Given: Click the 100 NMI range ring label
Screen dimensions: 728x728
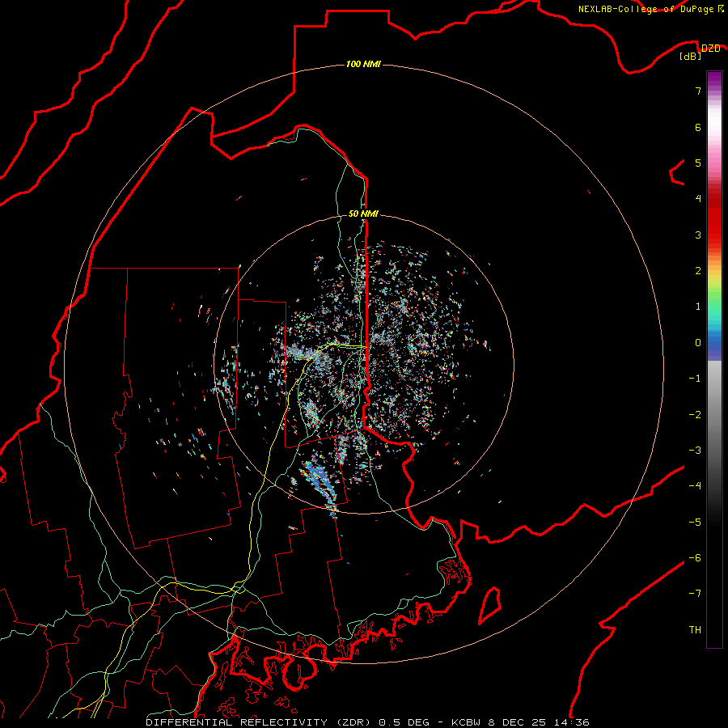Looking at the screenshot, I should pos(363,64).
